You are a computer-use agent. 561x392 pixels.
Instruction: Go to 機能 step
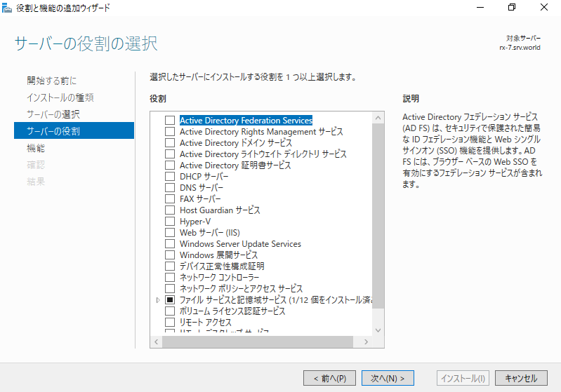point(36,148)
